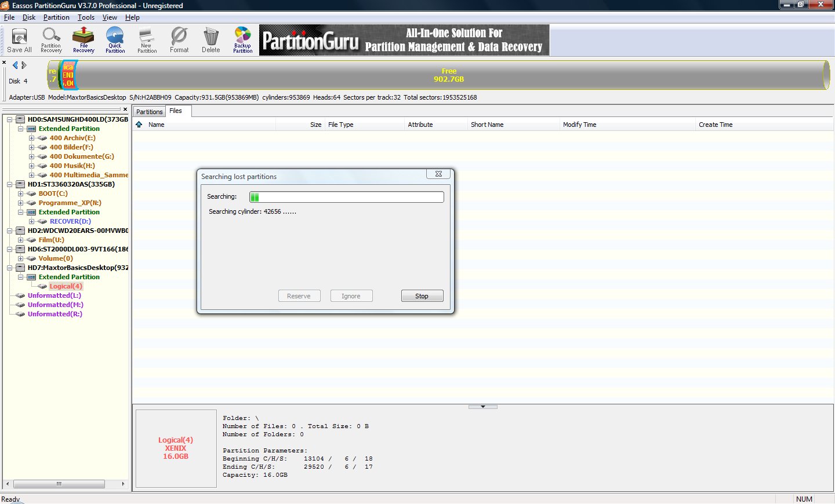This screenshot has height=504, width=835.
Task: Open the Help menu
Action: click(132, 17)
